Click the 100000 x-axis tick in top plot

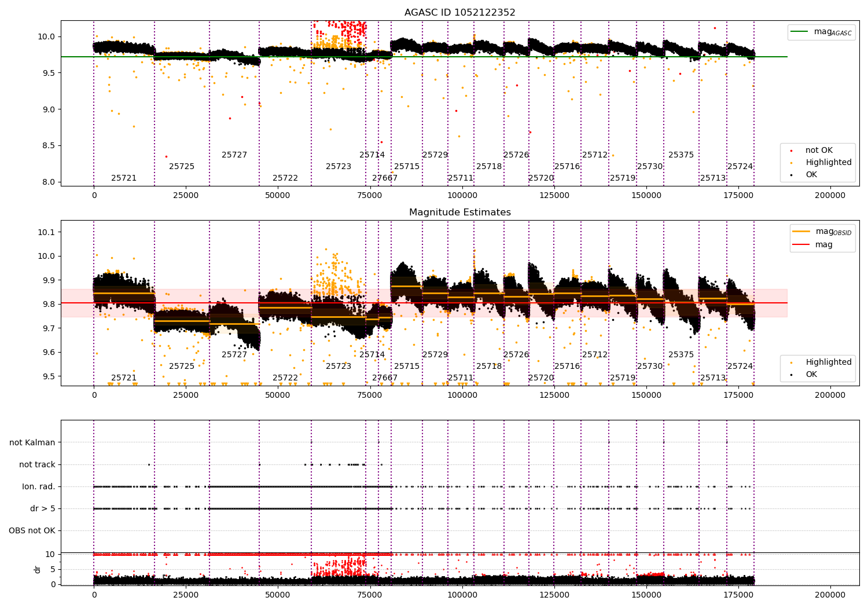(462, 196)
